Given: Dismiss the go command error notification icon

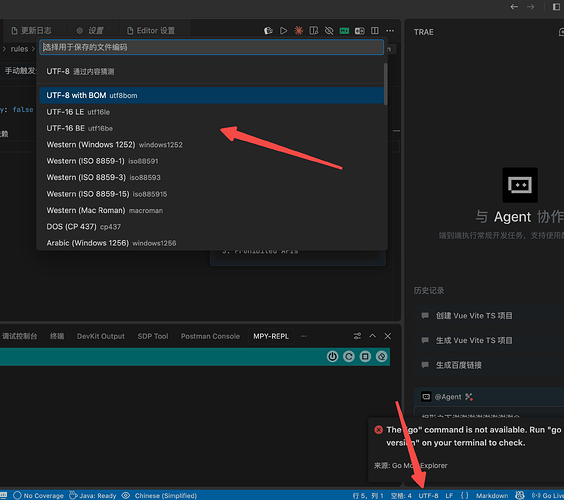Looking at the screenshot, I should 378,429.
